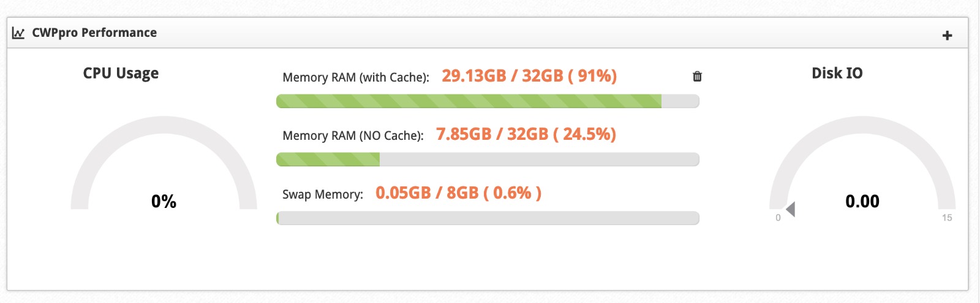Click the 0% CPU value

(164, 201)
